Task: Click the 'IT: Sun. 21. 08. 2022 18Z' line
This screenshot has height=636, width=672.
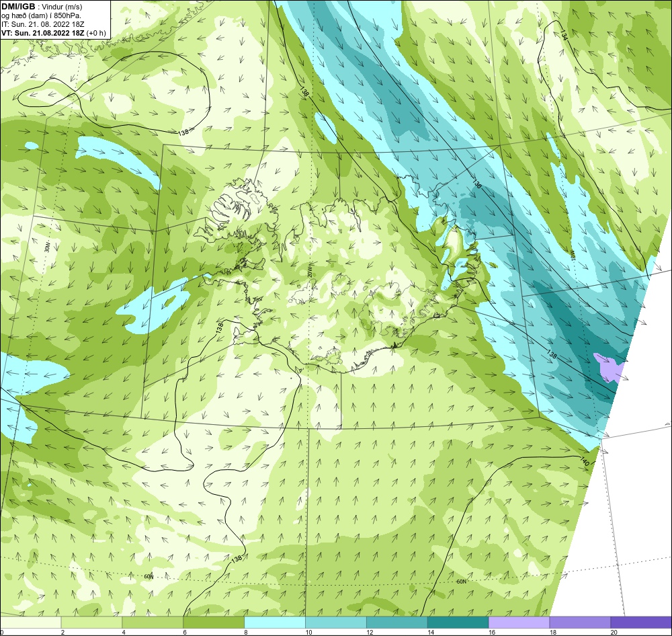Action: [43, 24]
